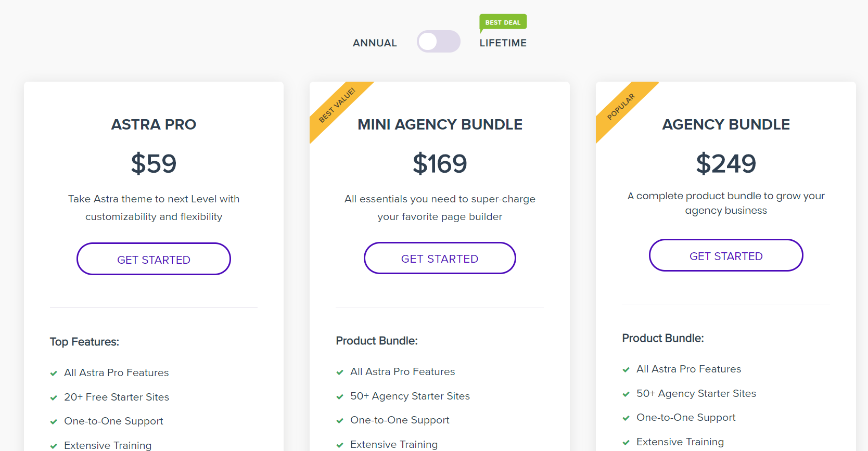Click the MINI AGENCY BUNDLE heading
Screen dimensions: 868x451
click(x=440, y=125)
